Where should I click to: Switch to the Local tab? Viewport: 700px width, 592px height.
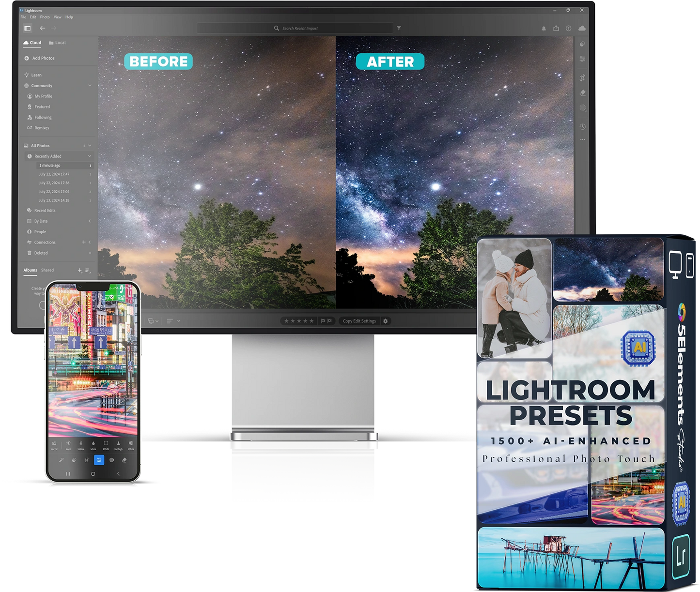pos(57,43)
